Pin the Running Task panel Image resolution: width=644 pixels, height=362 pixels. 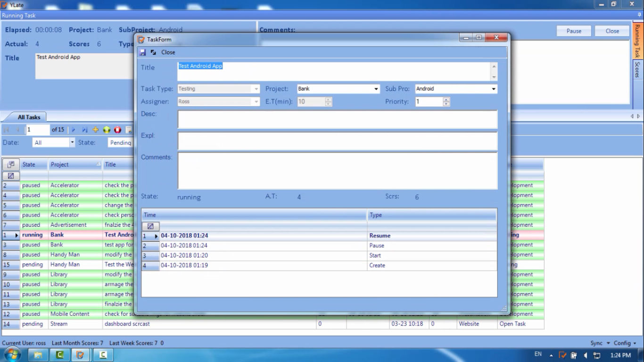[639, 16]
